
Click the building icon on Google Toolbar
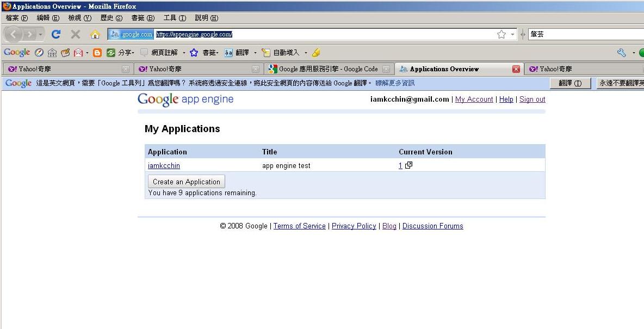point(52,53)
